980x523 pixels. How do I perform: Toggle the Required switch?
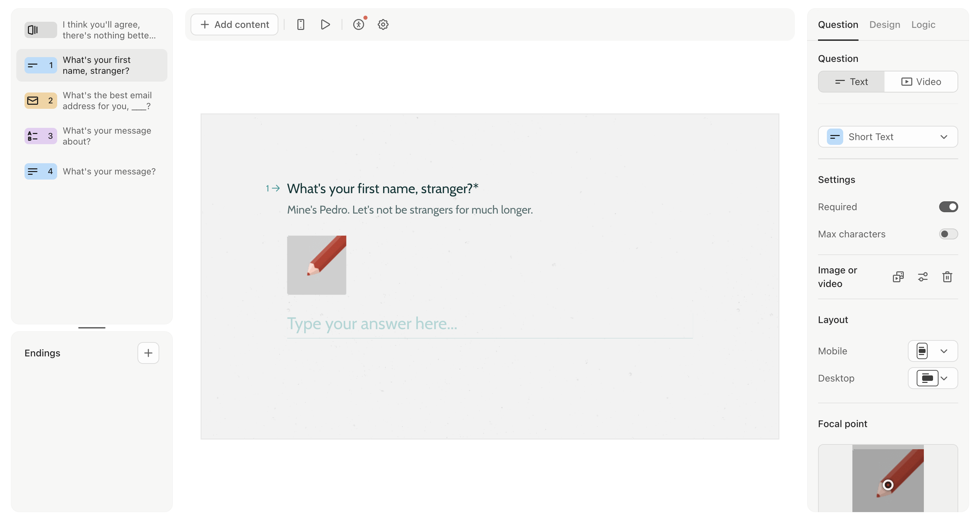(948, 207)
